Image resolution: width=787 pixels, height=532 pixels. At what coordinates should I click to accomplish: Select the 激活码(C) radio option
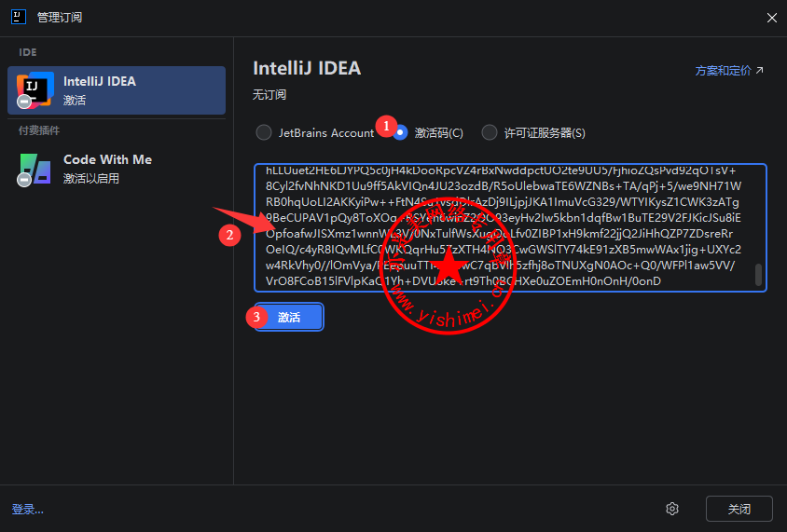coord(400,132)
